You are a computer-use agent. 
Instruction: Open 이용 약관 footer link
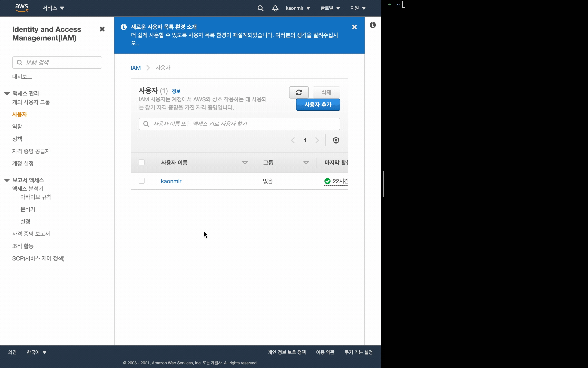(325, 352)
